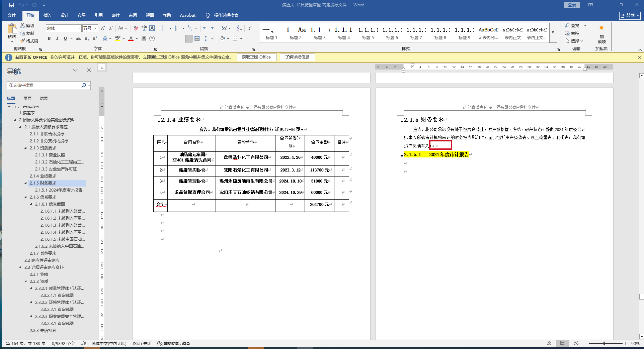
Task: Center align the paragraph
Action: click(173, 38)
